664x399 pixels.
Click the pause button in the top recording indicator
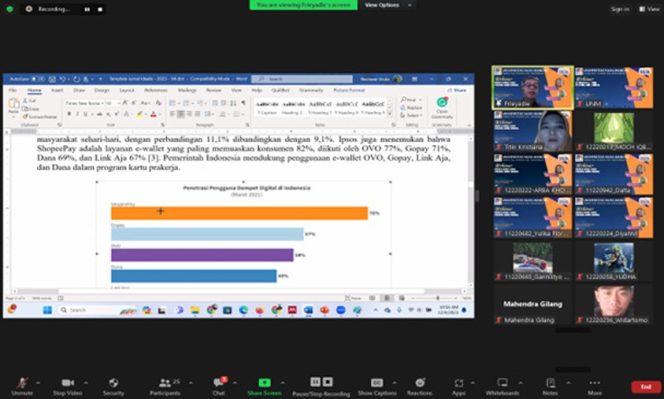[87, 9]
